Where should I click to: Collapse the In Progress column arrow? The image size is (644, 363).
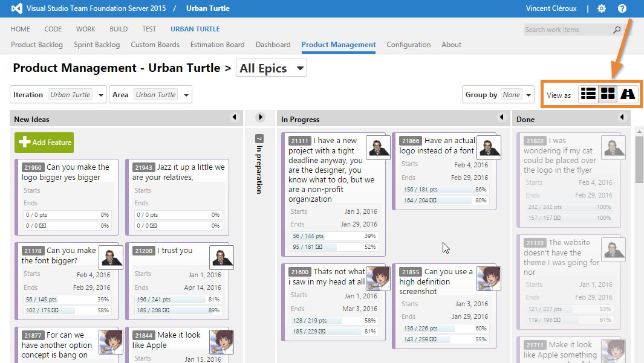tap(501, 118)
